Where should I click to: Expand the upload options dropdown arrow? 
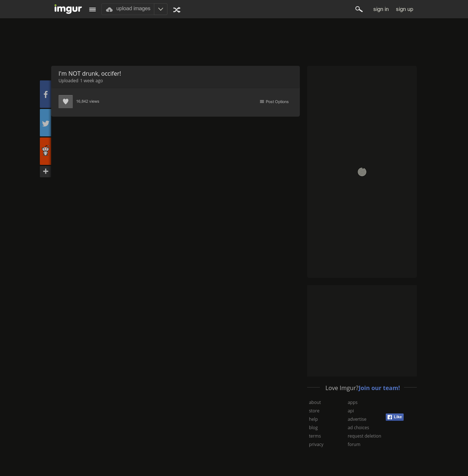(161, 9)
